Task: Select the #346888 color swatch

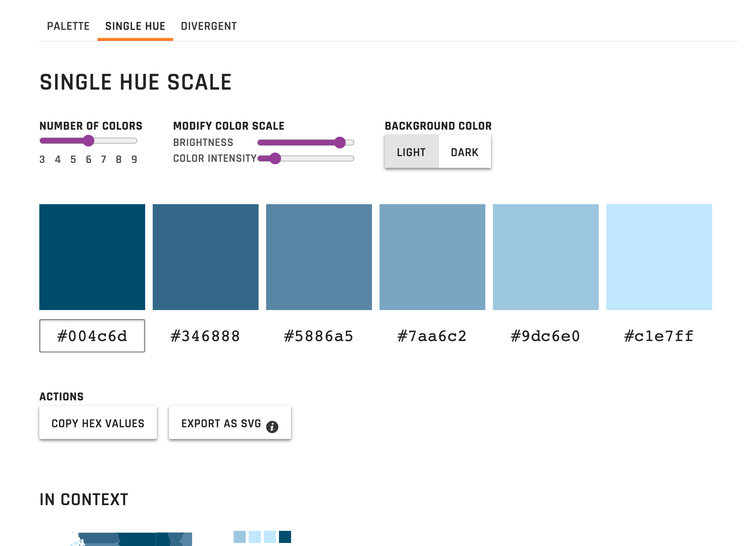Action: [206, 257]
